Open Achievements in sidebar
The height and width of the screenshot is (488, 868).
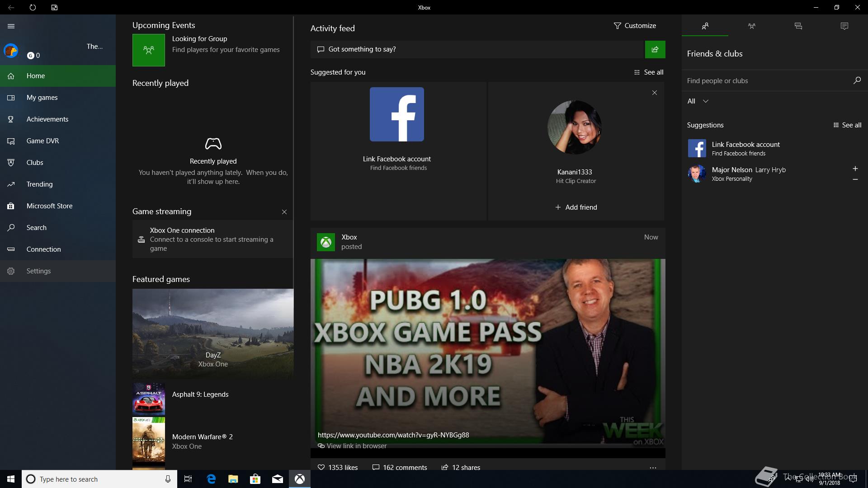(x=58, y=119)
